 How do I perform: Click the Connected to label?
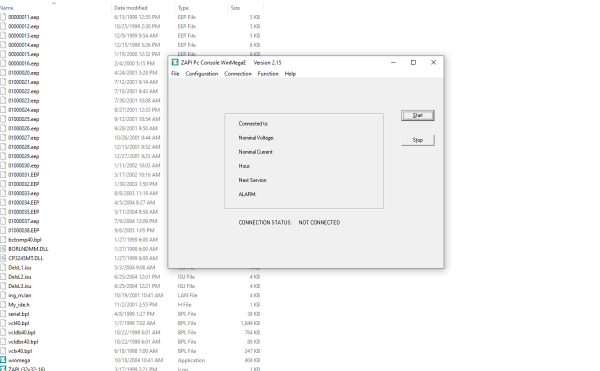[253, 124]
